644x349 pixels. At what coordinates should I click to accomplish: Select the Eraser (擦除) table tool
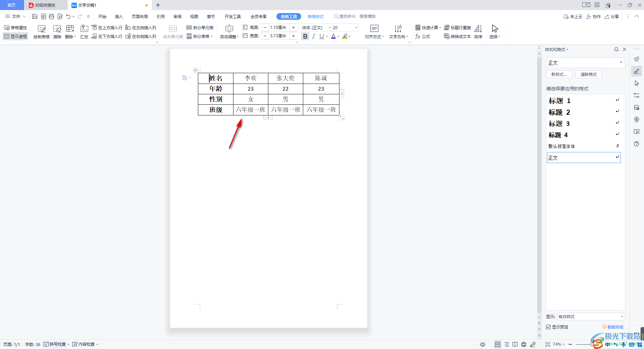tap(57, 32)
